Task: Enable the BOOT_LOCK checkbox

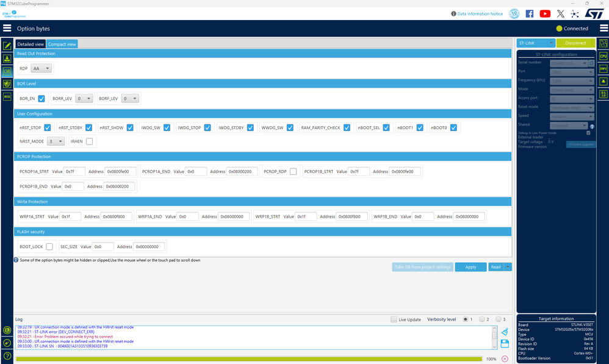Action: 49,246
